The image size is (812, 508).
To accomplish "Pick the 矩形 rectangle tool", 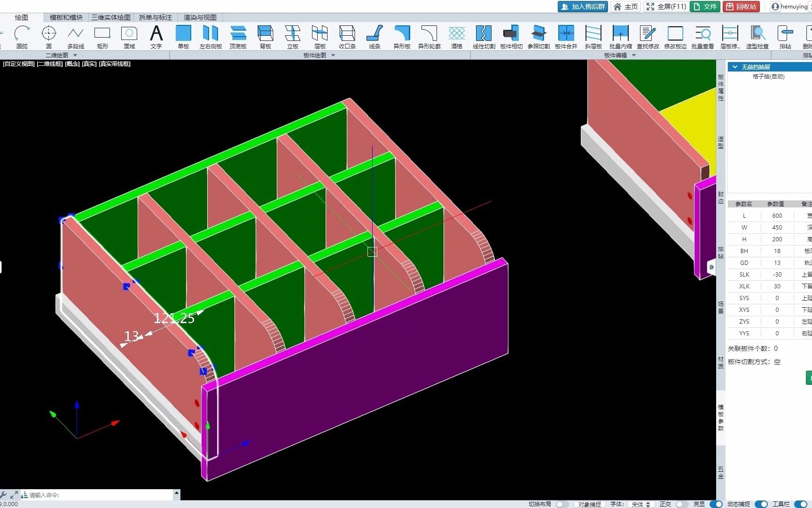I will 102,37.
